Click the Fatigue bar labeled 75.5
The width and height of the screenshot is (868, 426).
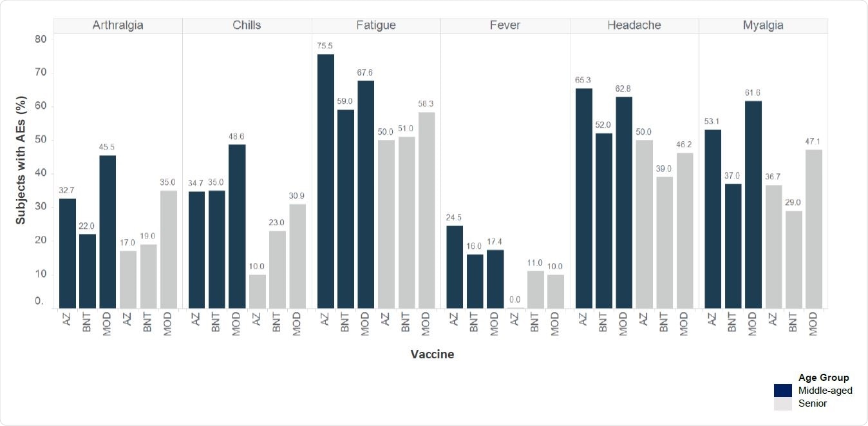326,181
